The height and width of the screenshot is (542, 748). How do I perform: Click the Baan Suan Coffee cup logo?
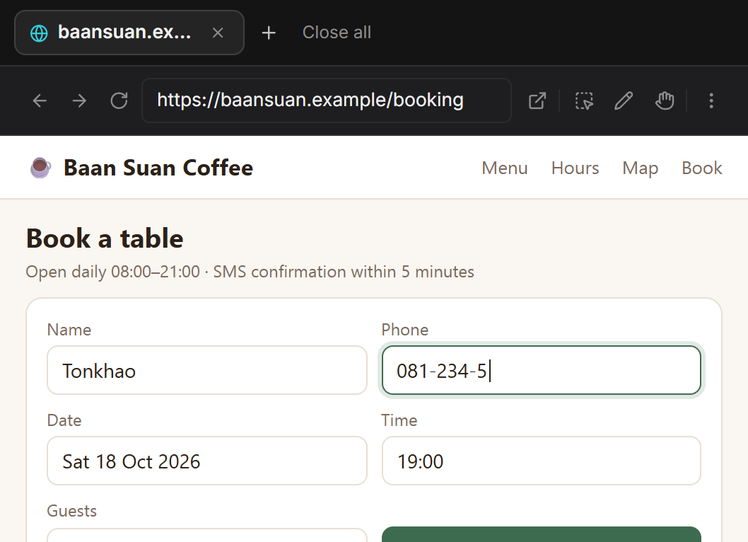(x=41, y=167)
